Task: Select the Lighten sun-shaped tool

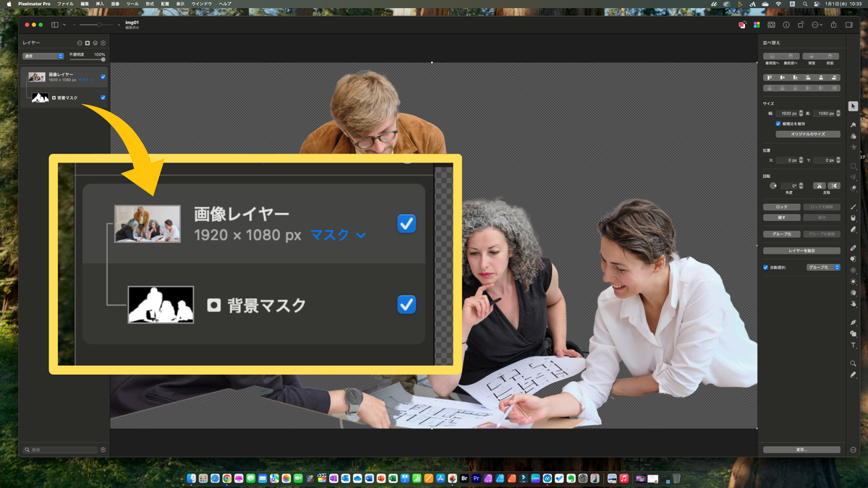Action: coord(854,281)
